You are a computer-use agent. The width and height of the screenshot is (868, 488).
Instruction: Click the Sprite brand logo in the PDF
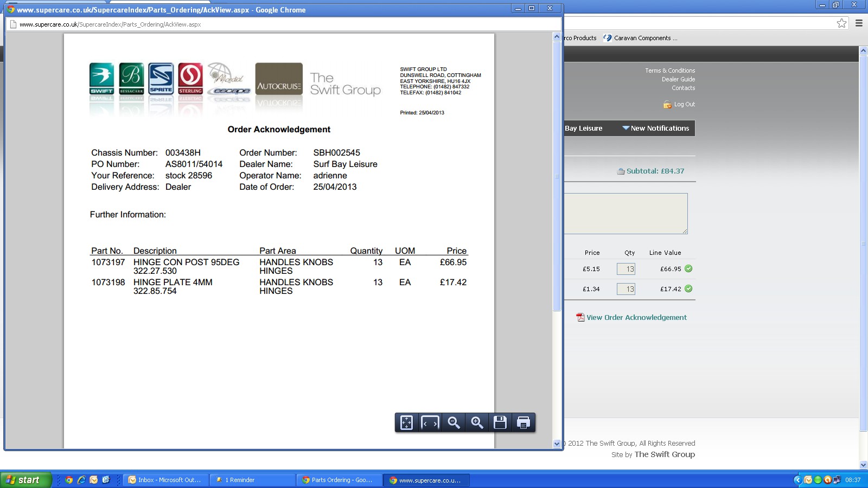pyautogui.click(x=161, y=79)
